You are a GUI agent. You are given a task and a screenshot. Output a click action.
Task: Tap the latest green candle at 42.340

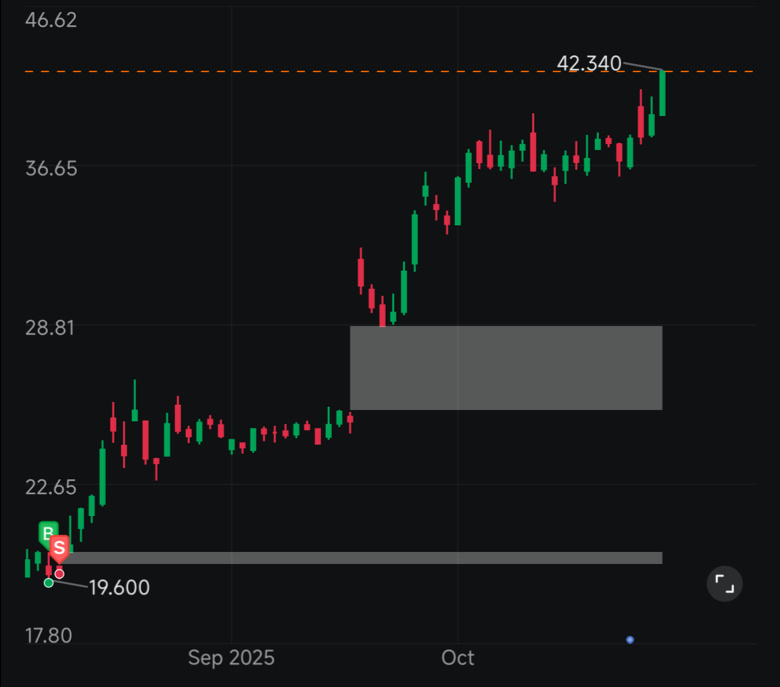pyautogui.click(x=663, y=93)
